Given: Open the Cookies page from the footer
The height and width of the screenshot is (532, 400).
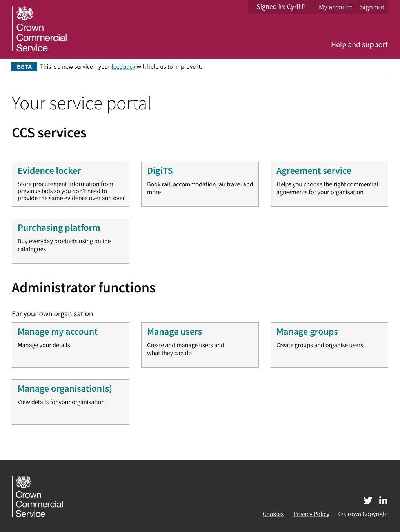Looking at the screenshot, I should pos(273,514).
